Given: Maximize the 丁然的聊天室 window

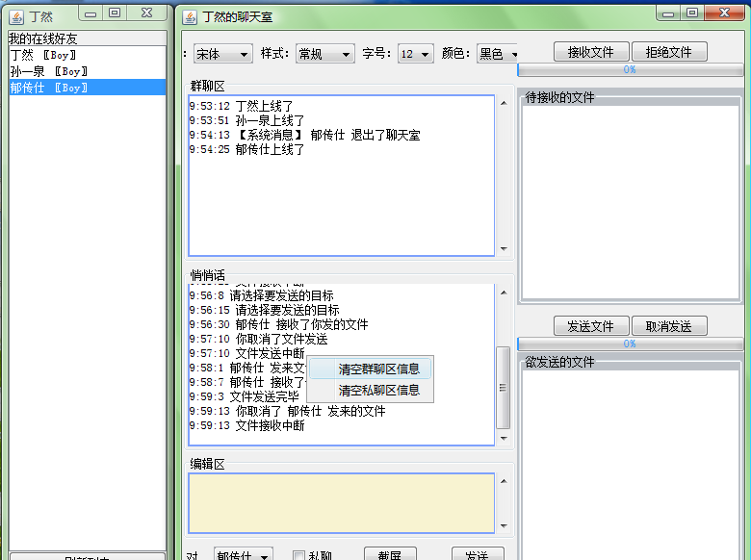Looking at the screenshot, I should tap(692, 13).
